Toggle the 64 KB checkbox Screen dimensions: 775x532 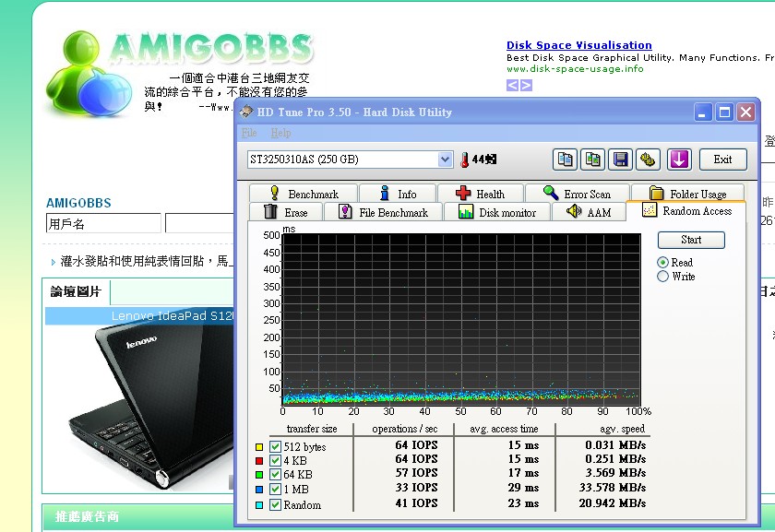click(x=275, y=476)
